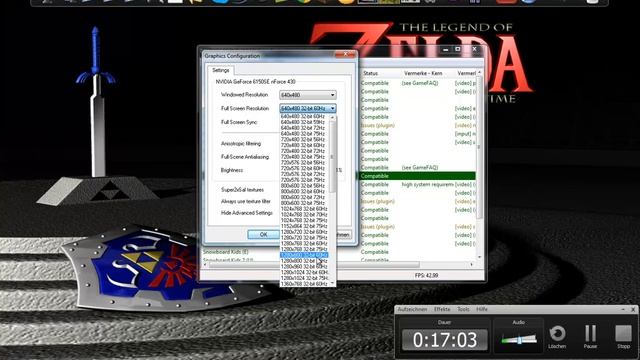Open the Hilfe menu

482,309
